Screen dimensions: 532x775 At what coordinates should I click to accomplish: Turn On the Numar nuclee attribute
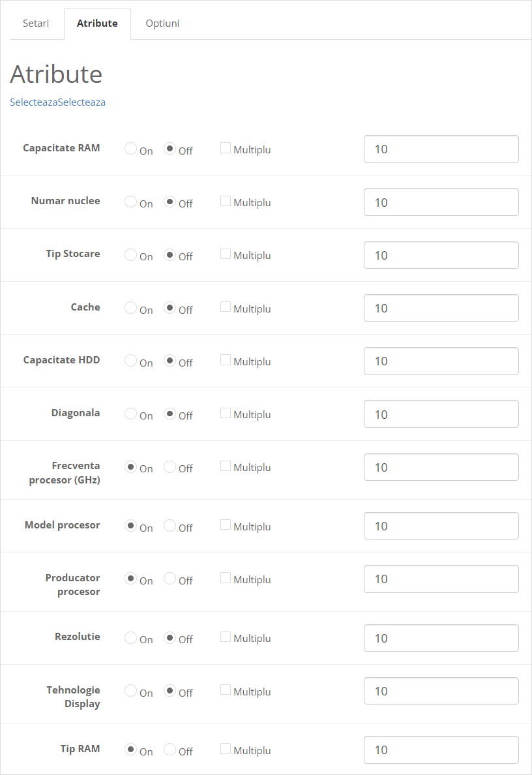point(130,202)
